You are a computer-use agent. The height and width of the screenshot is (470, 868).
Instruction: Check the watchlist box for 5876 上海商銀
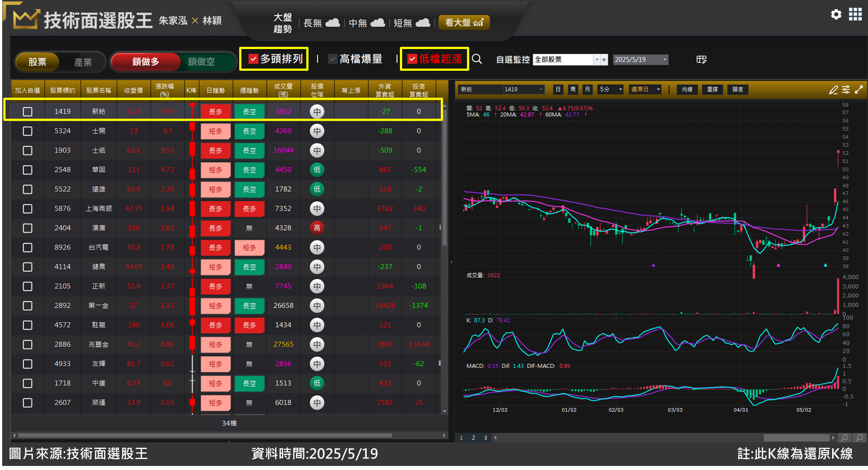click(x=28, y=209)
